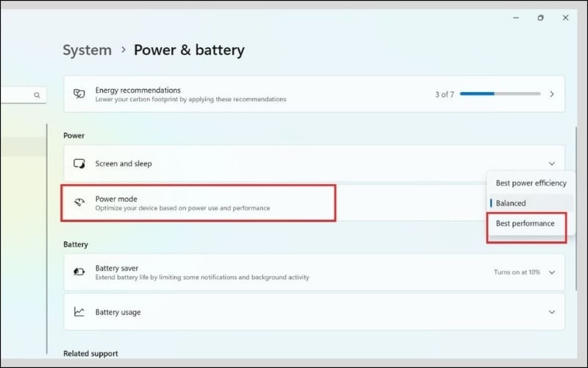Choose Best performance power mode
Image resolution: width=588 pixels, height=368 pixels.
coord(525,223)
